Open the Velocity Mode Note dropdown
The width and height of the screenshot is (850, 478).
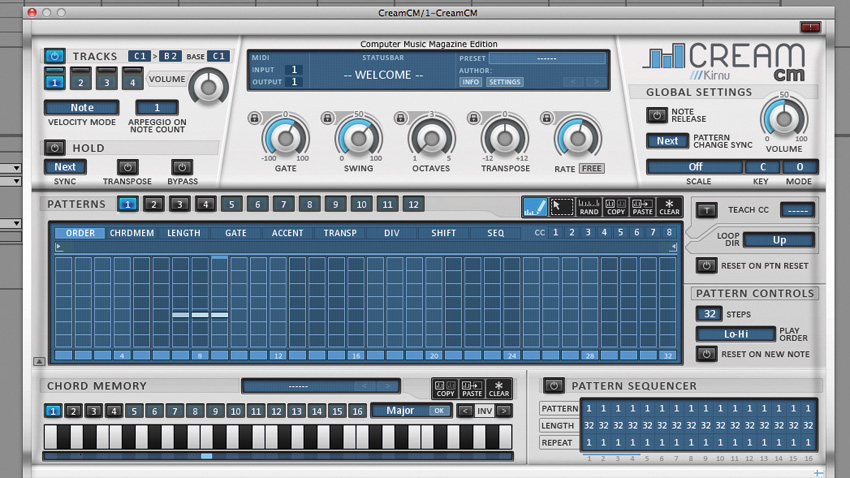80,108
